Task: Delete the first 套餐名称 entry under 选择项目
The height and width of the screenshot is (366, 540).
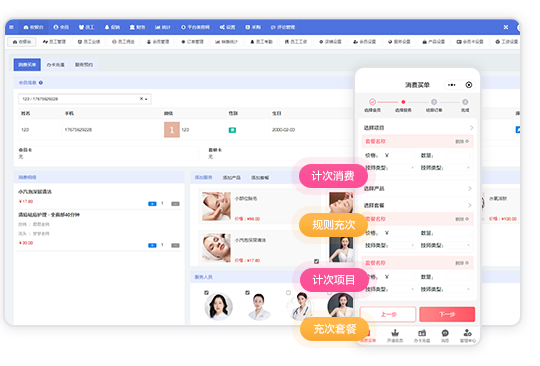Action: point(462,142)
